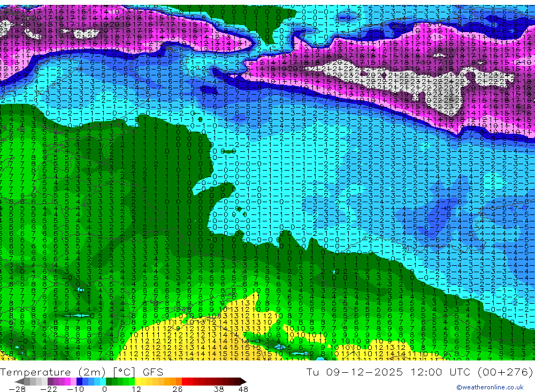Click the 26 legend label
Screen dimensions: 535x392
178,389
